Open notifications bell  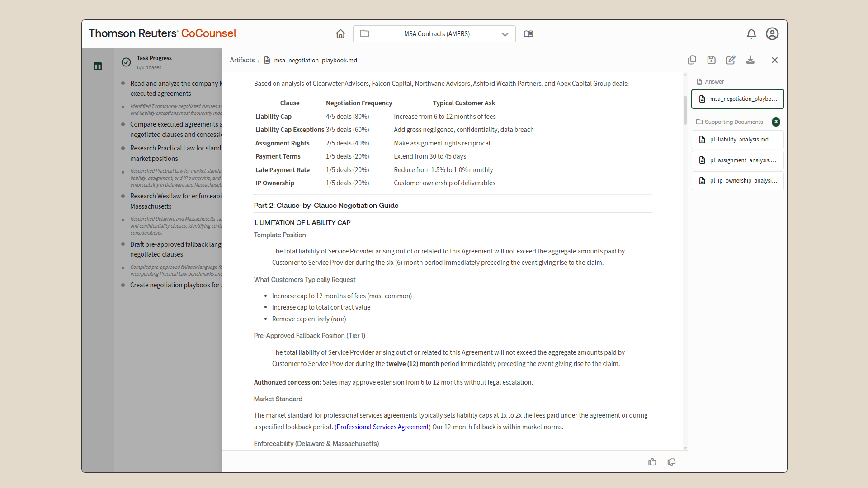[751, 34]
